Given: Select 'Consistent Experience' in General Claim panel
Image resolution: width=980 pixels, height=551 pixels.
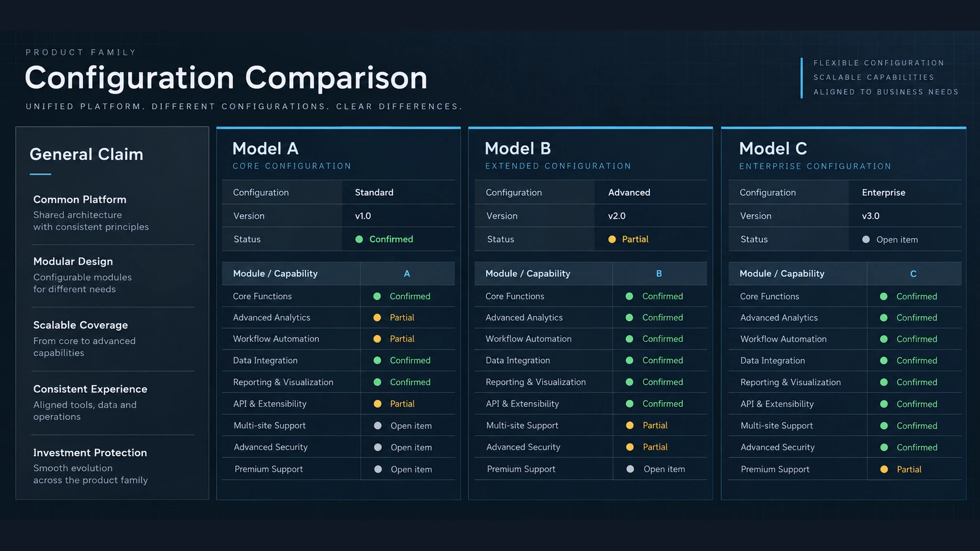Looking at the screenshot, I should tap(90, 389).
